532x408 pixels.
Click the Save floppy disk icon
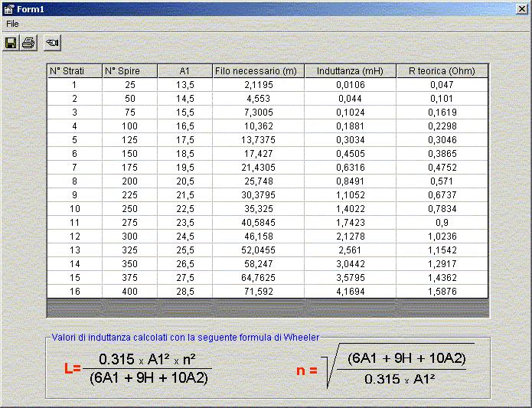point(11,43)
